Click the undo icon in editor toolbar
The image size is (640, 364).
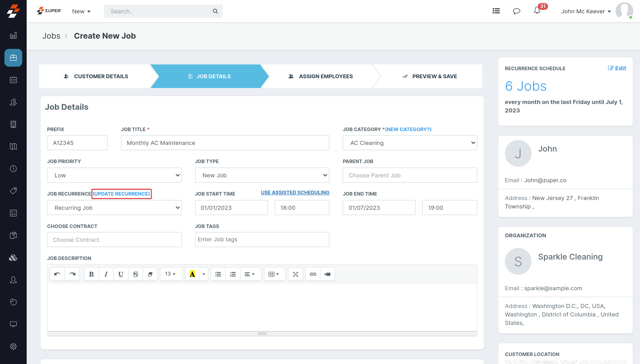click(x=57, y=274)
